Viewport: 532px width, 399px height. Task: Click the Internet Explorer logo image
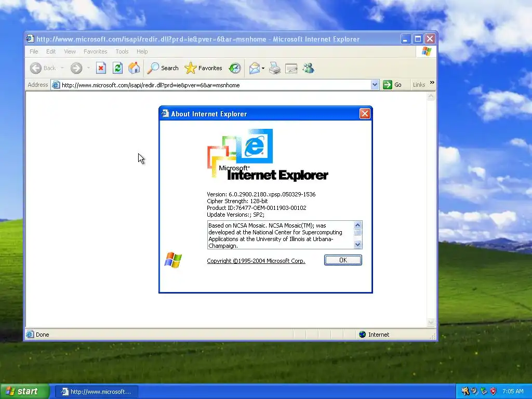tap(268, 155)
